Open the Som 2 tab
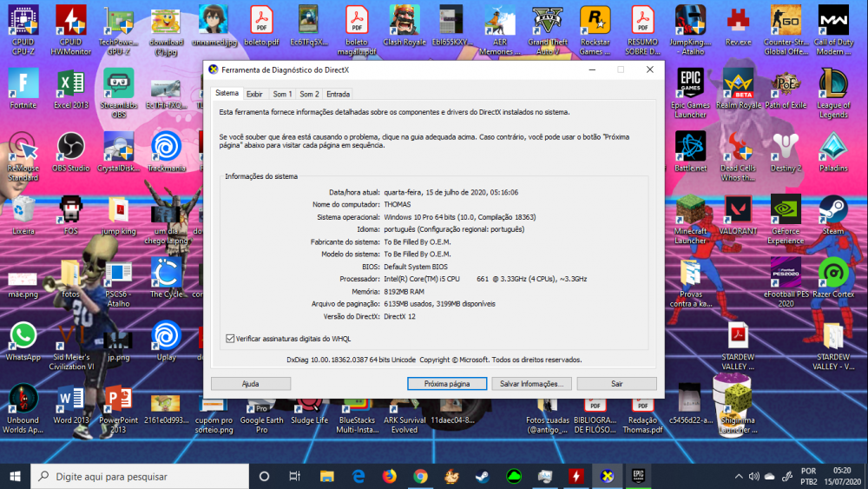868x489 pixels. pos(309,94)
